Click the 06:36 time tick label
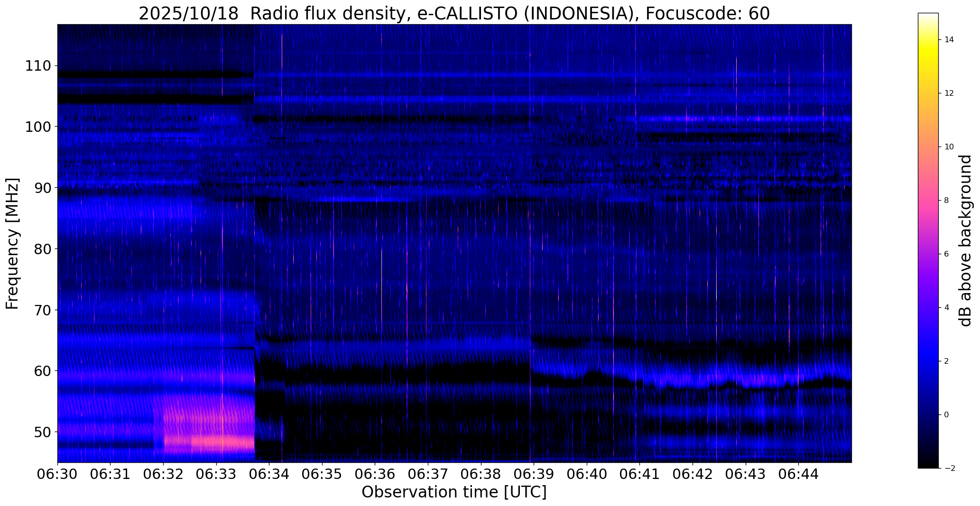The image size is (980, 506). (x=375, y=474)
